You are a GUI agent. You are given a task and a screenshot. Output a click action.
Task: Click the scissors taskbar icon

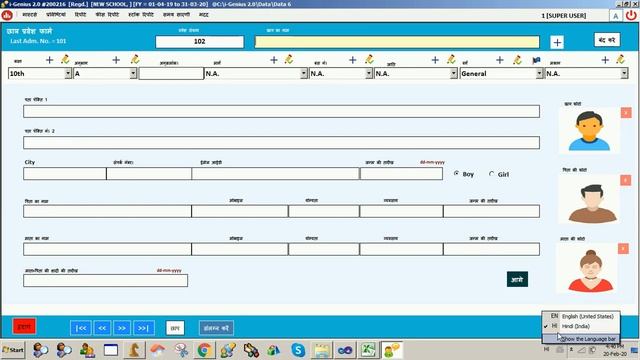(x=181, y=350)
